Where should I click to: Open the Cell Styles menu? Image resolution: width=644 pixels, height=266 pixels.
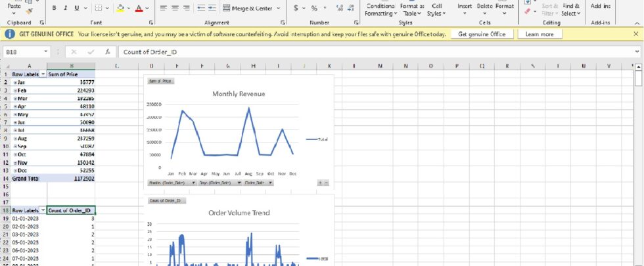434,9
